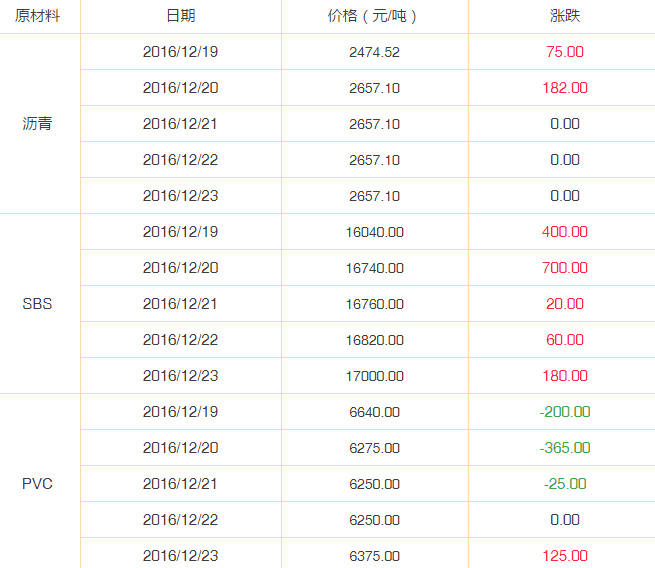Click the red 182.00 change value

pos(565,88)
